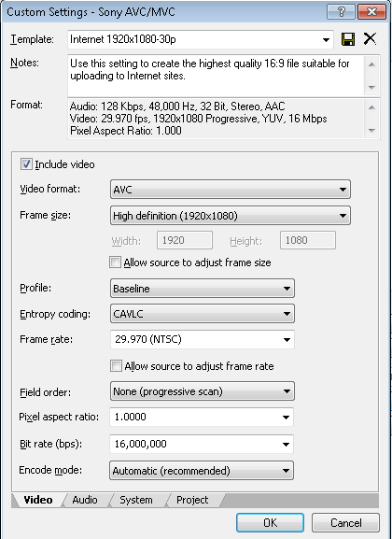Switch to the Audio tab
392x539 pixels.
click(x=85, y=500)
